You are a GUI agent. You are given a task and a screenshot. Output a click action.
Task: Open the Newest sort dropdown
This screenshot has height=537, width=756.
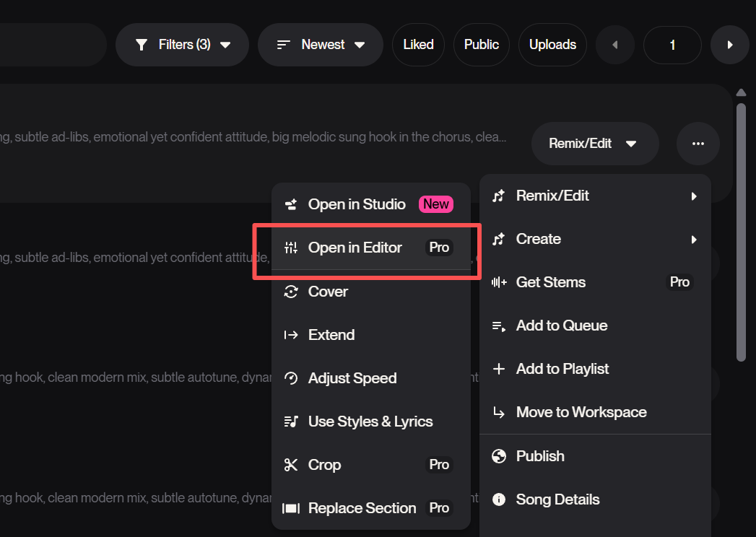click(320, 45)
